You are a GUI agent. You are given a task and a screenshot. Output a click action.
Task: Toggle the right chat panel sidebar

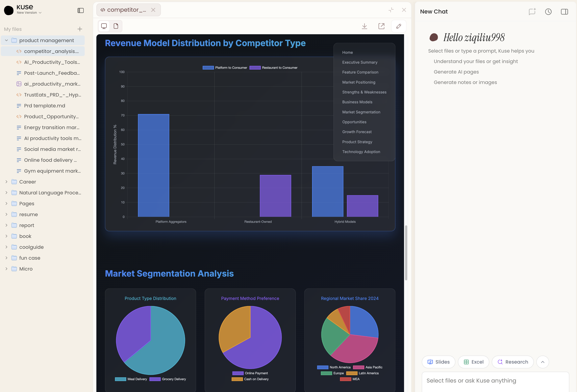(x=564, y=11)
